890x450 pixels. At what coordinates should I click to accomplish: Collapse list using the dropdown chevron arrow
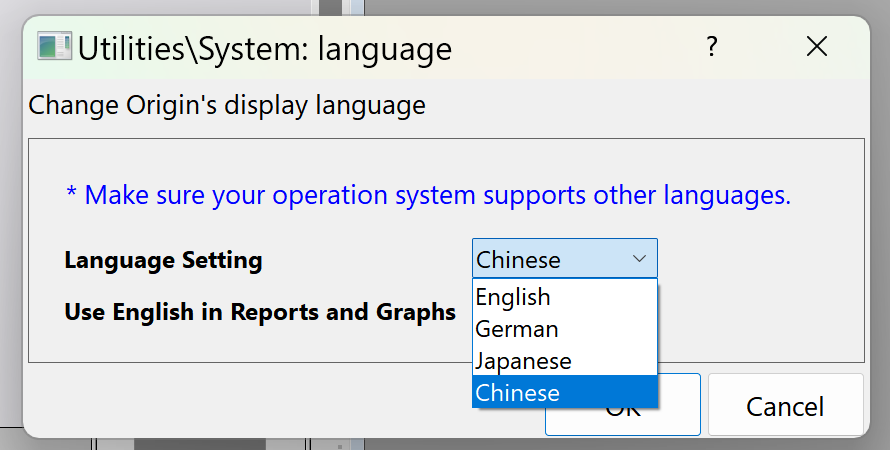click(640, 259)
